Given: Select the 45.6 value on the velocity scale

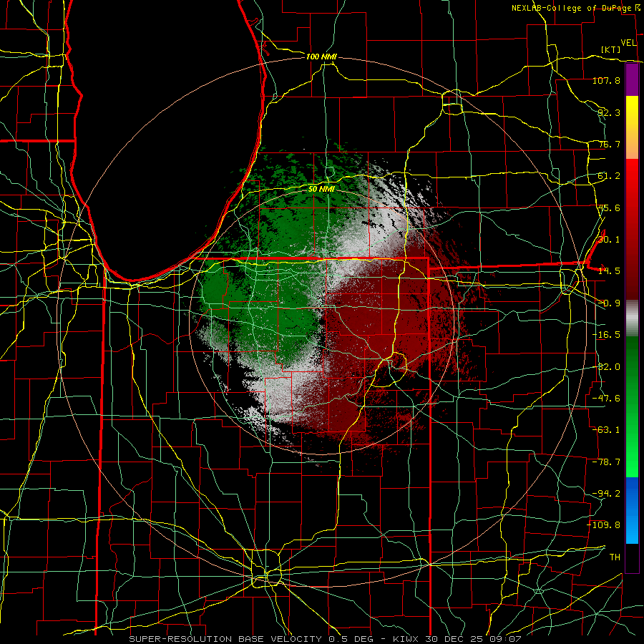Looking at the screenshot, I should pos(609,208).
